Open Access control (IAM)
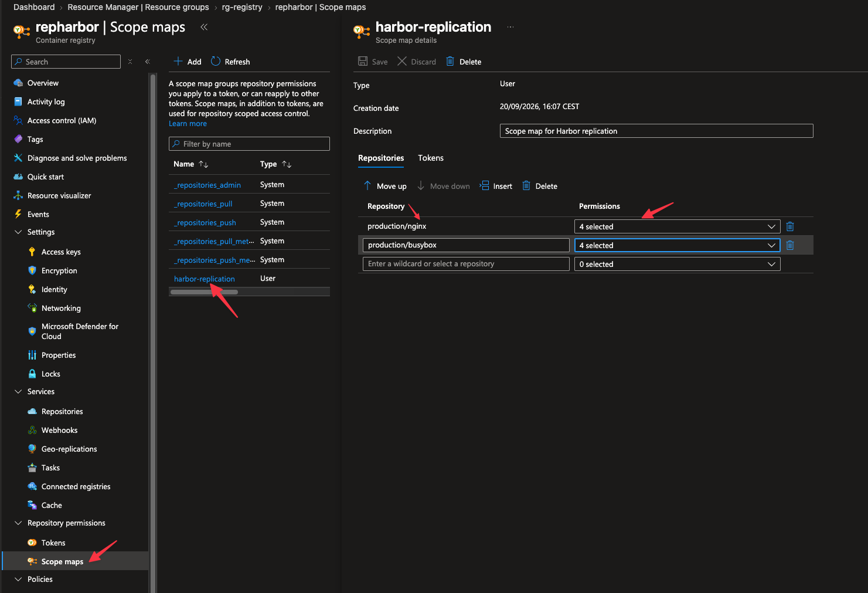The height and width of the screenshot is (593, 868). (x=62, y=120)
